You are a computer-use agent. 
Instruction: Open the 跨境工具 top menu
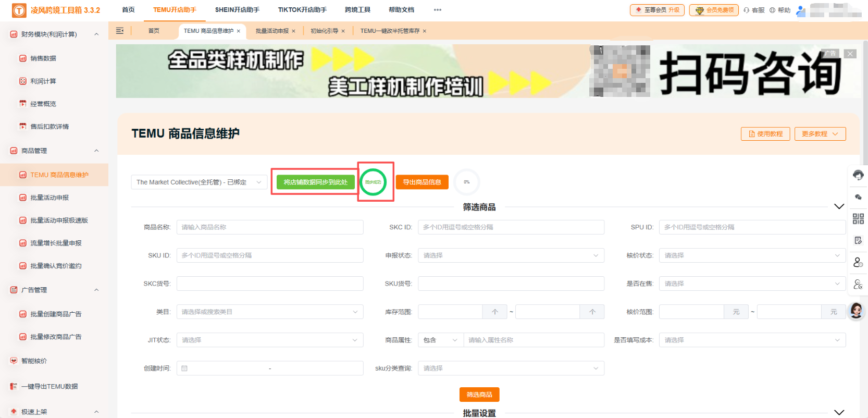(x=357, y=10)
